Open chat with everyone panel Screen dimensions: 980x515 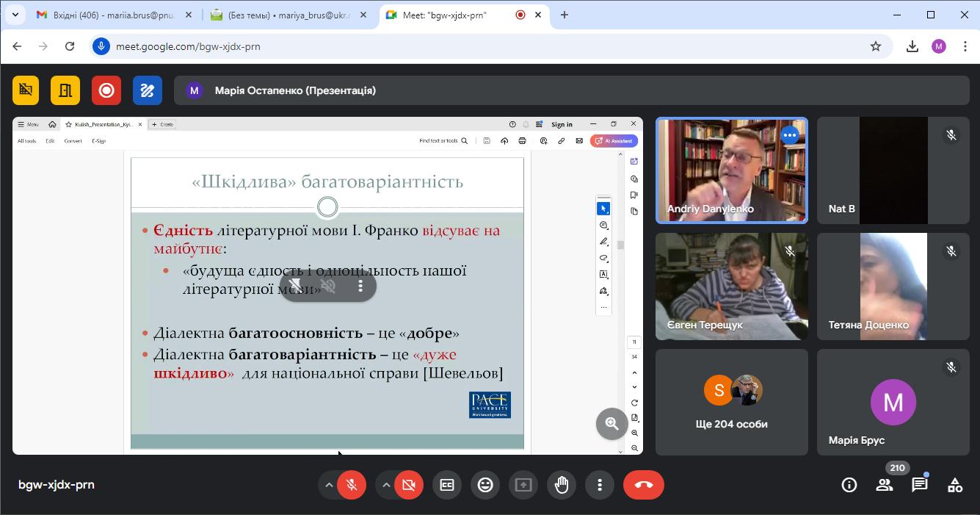click(x=919, y=485)
